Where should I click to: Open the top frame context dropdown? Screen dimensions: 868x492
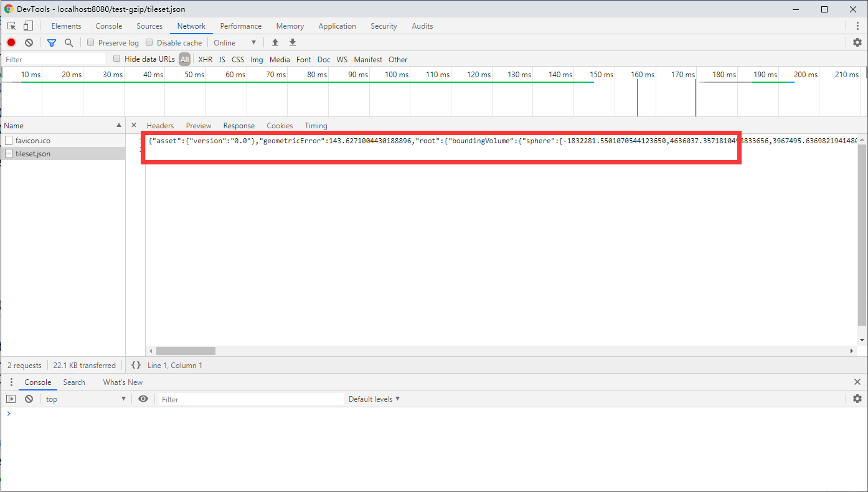[x=85, y=399]
